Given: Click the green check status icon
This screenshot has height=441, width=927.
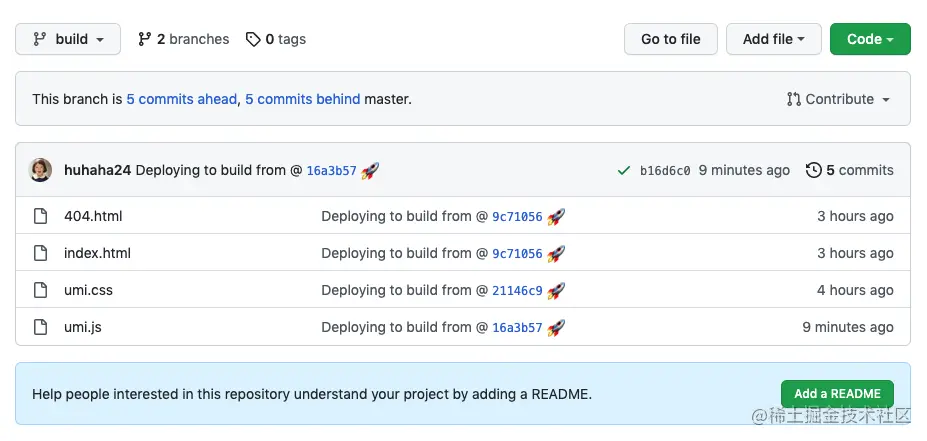Looking at the screenshot, I should click(x=624, y=171).
